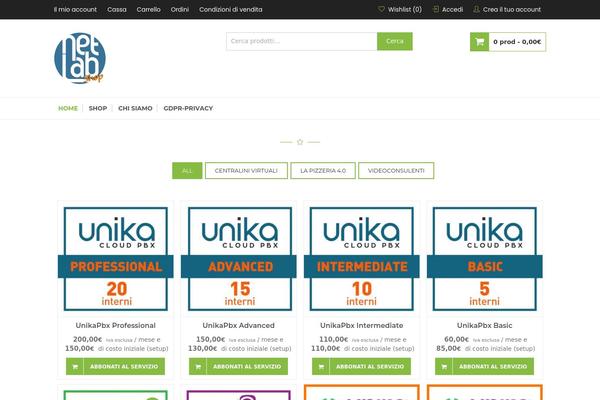Open Unika Advanced 15 interni image

point(239,259)
